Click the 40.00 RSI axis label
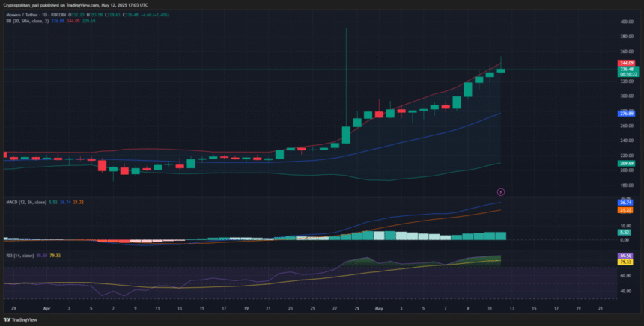 coord(625,291)
